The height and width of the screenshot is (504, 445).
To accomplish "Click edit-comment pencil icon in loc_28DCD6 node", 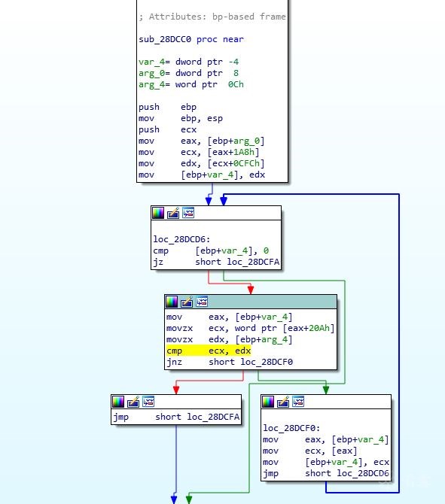I will coord(173,213).
